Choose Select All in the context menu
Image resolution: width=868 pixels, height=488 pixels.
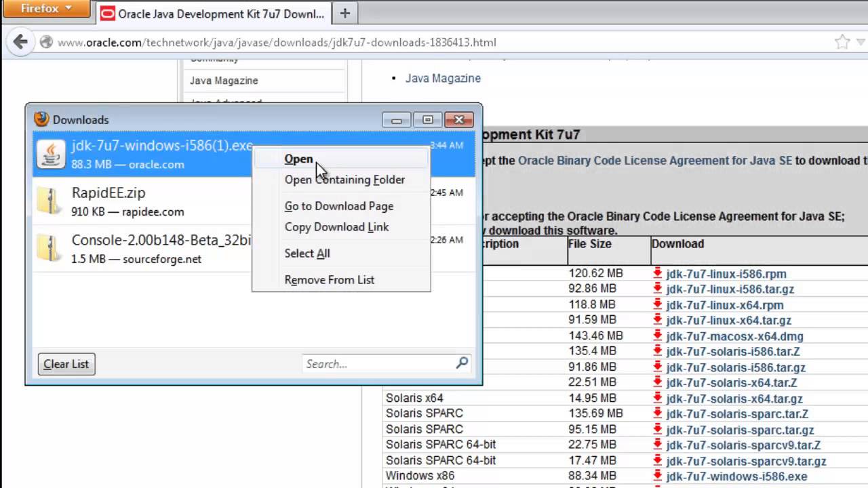coord(341,253)
